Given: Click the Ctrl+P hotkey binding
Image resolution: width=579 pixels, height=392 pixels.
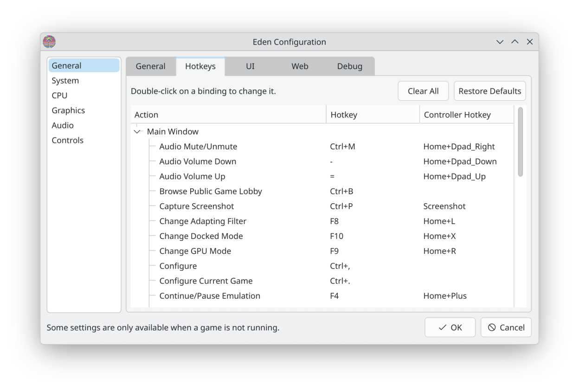Looking at the screenshot, I should [x=341, y=206].
